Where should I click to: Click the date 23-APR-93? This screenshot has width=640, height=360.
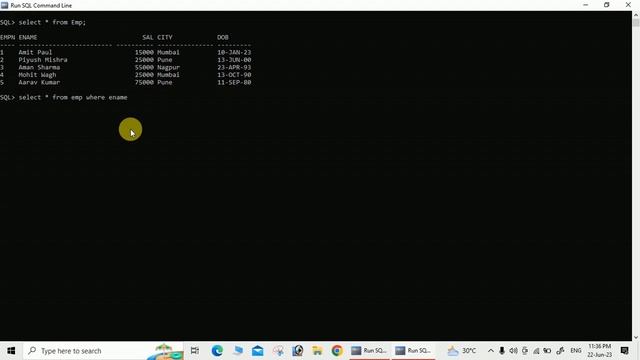click(x=234, y=67)
